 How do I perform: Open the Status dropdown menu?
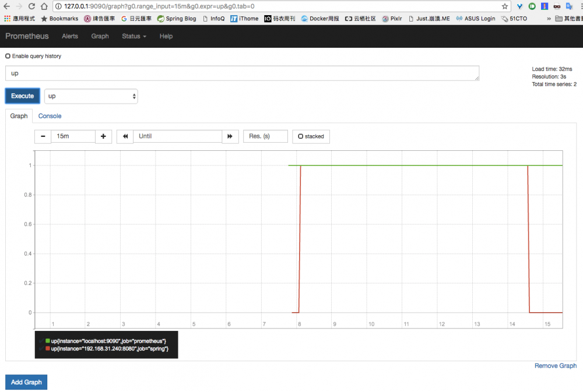pos(134,36)
